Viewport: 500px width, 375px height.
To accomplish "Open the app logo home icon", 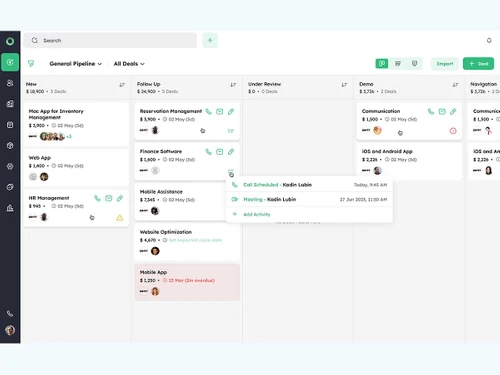I will pyautogui.click(x=10, y=41).
